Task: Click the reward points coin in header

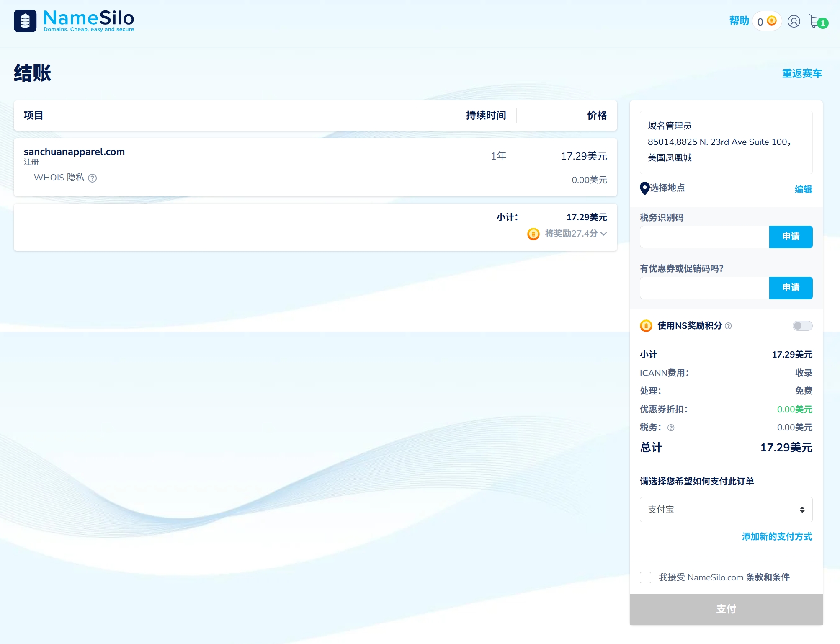Action: (772, 21)
